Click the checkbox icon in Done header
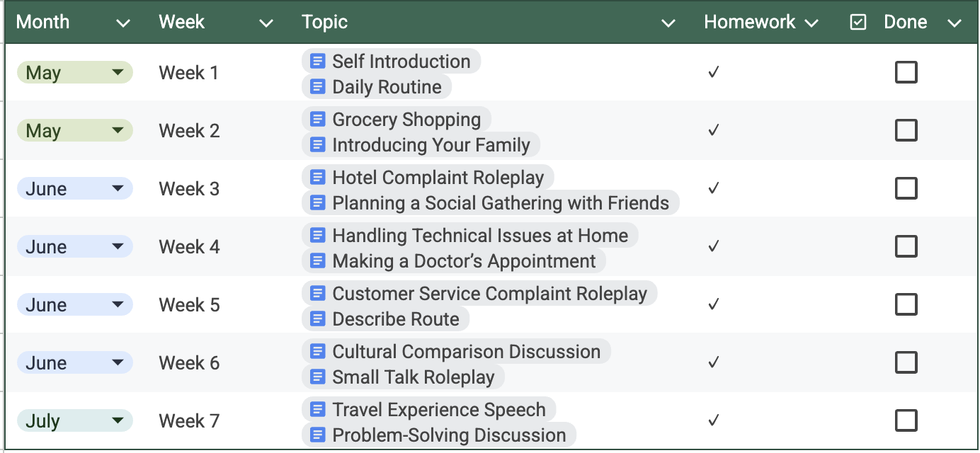 coord(858,23)
